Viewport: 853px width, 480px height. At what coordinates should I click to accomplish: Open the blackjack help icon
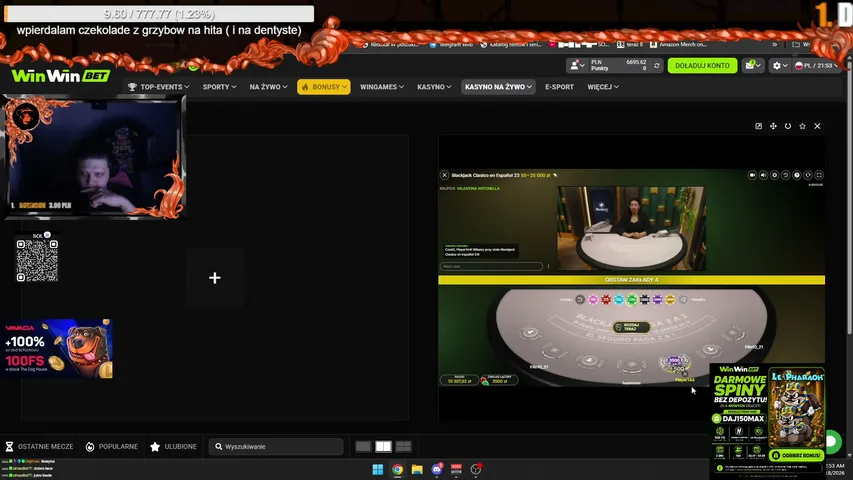[797, 175]
